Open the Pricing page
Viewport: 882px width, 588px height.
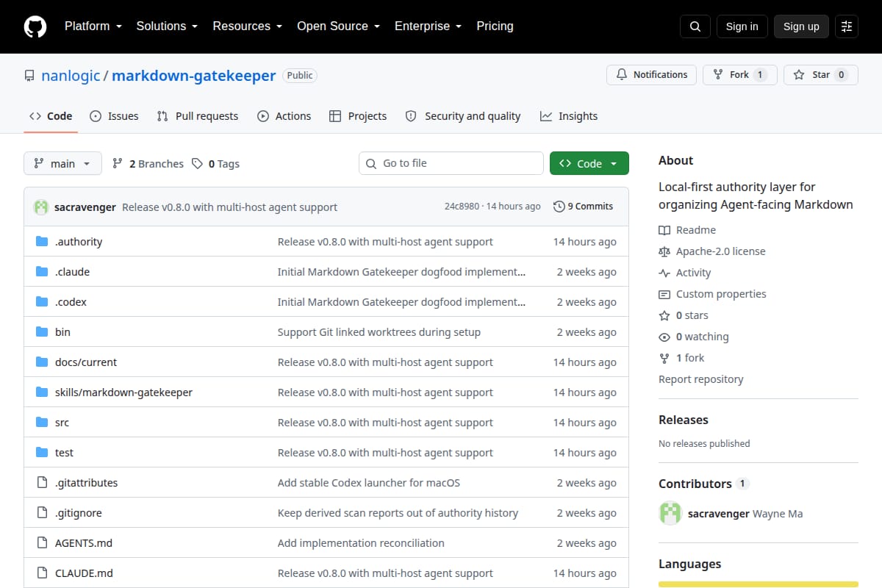point(495,26)
